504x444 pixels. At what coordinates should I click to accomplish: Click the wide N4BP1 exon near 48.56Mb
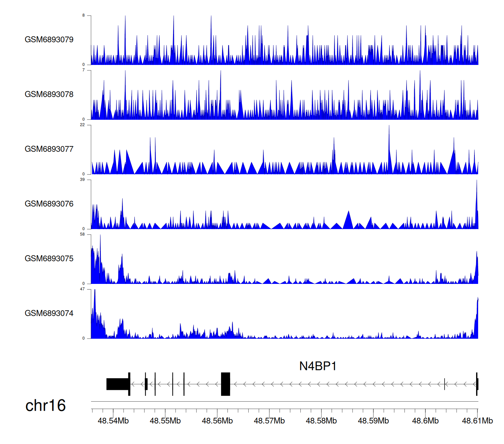(x=225, y=384)
